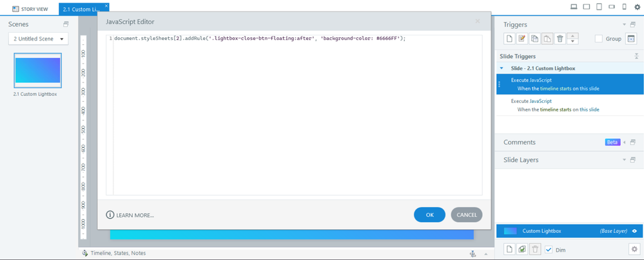The height and width of the screenshot is (260, 644).
Task: Expand the Comments panel arrow
Action: (624, 142)
